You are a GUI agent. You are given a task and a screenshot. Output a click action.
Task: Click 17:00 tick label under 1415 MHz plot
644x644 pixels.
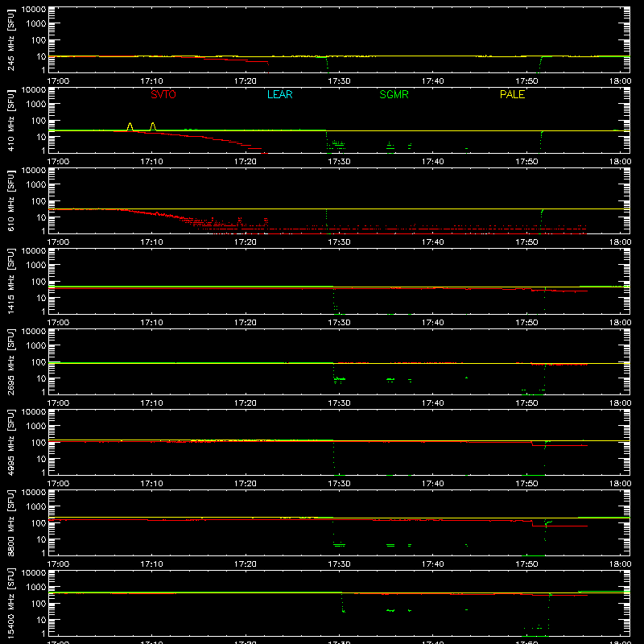[58, 323]
